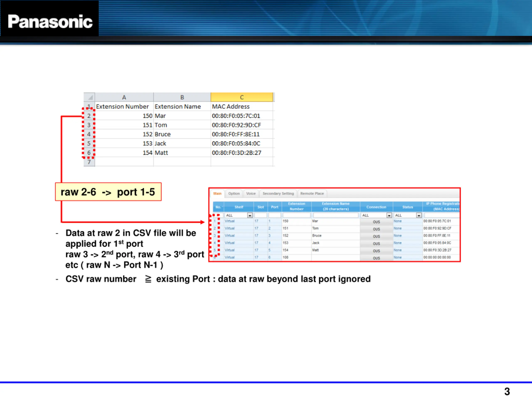Click the Panasonic logo
This screenshot has height=399, width=532.
coord(50,21)
